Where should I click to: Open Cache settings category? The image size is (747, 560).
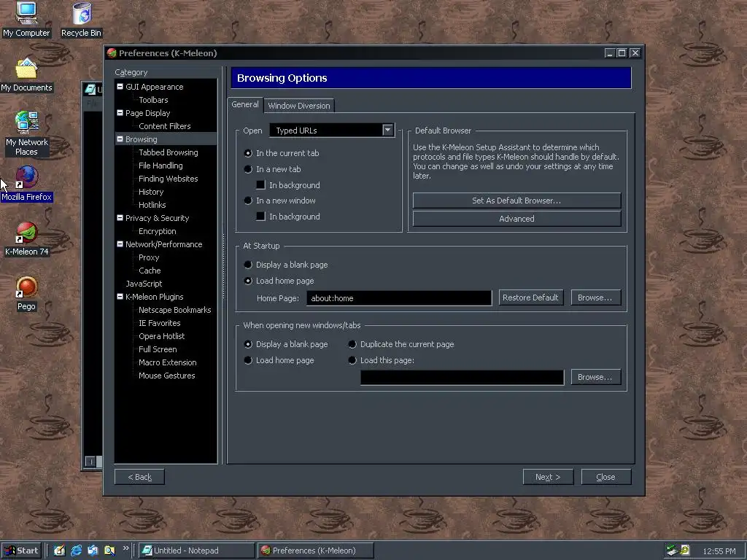150,271
